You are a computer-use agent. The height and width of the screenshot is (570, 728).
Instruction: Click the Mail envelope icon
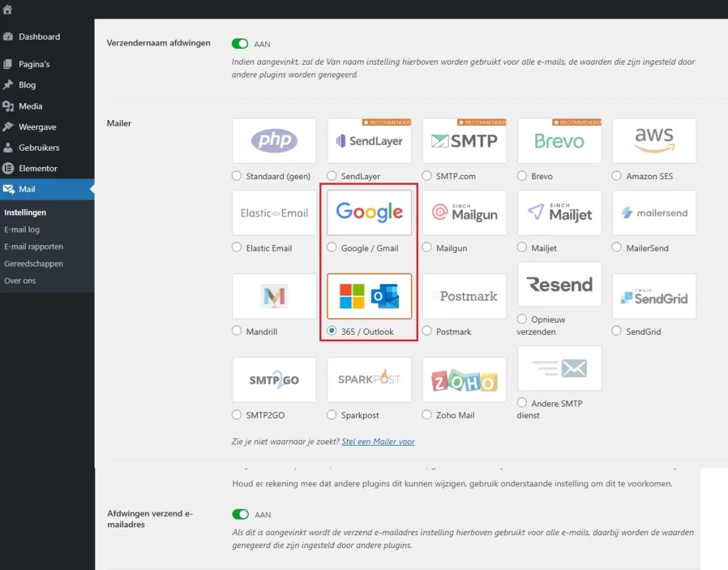click(x=9, y=189)
